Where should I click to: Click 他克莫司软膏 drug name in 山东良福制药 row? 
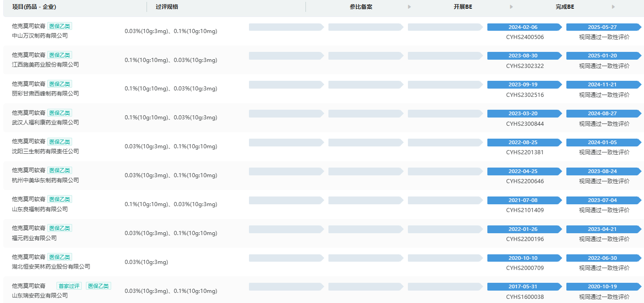coord(28,199)
